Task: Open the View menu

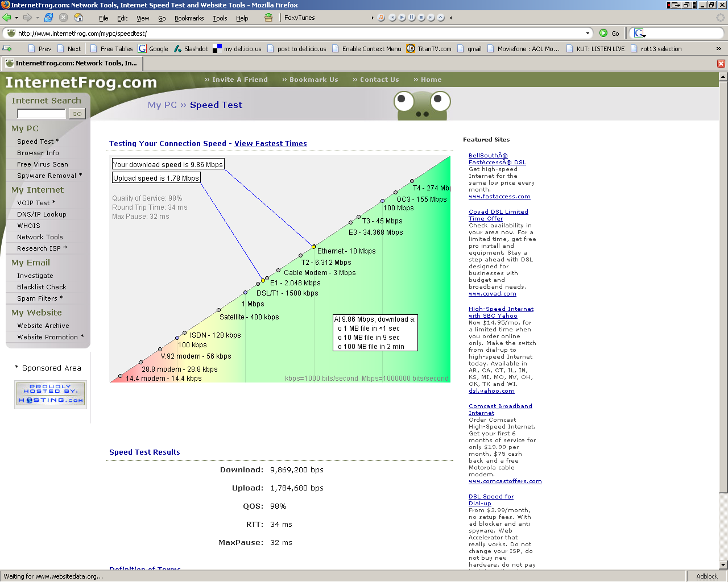Action: 143,18
